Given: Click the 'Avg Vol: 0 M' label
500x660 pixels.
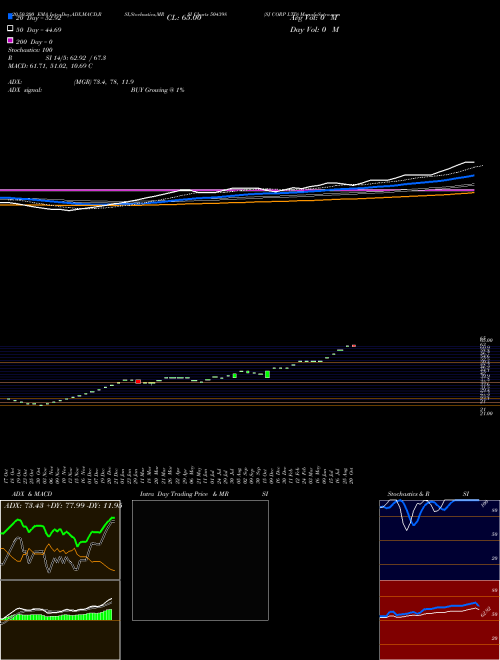Looking at the screenshot, I should point(314,18).
